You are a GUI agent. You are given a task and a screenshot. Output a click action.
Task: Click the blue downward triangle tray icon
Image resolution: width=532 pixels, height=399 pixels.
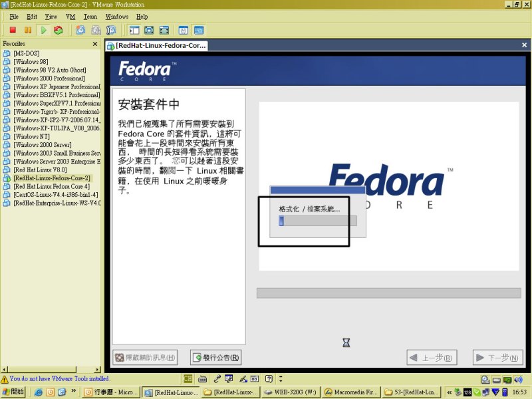click(495, 392)
